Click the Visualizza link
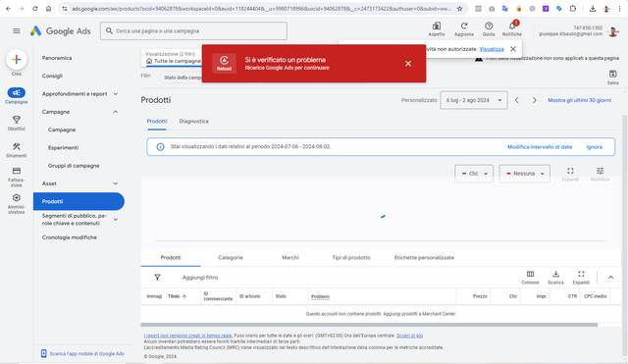This screenshot has height=364, width=628. pos(492,49)
